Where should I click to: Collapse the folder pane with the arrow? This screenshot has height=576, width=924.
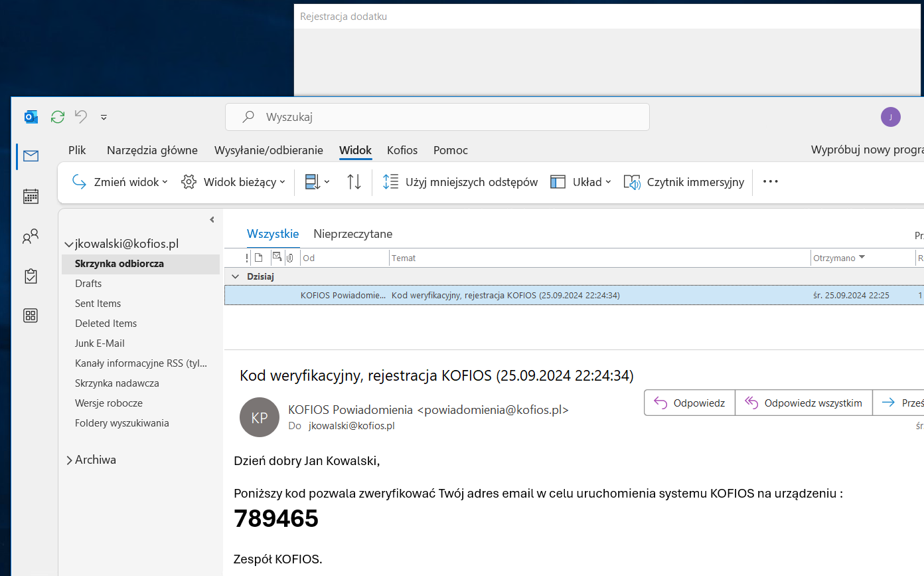(212, 219)
